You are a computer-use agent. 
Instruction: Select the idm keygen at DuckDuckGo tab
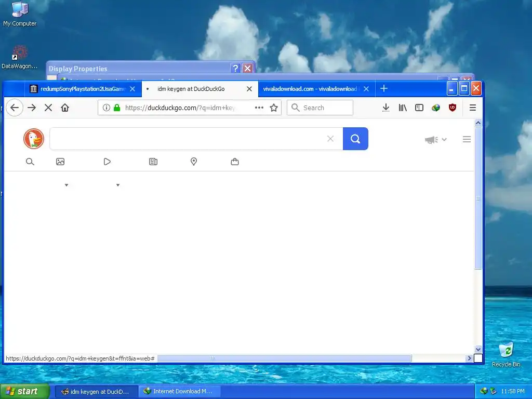[x=191, y=89]
